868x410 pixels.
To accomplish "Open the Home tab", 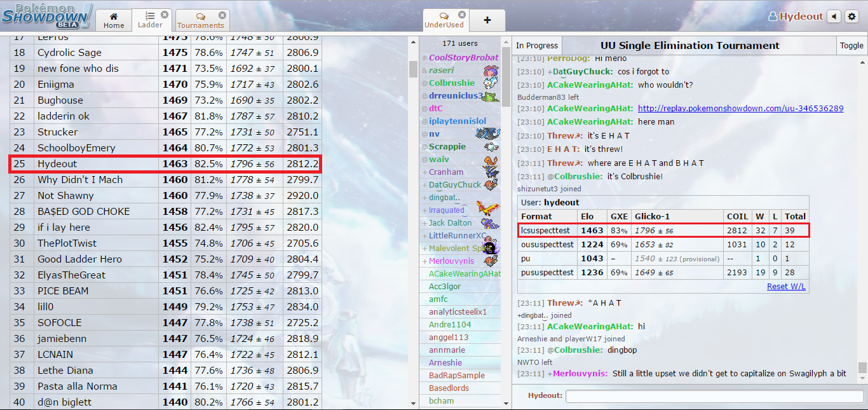I will [x=114, y=20].
